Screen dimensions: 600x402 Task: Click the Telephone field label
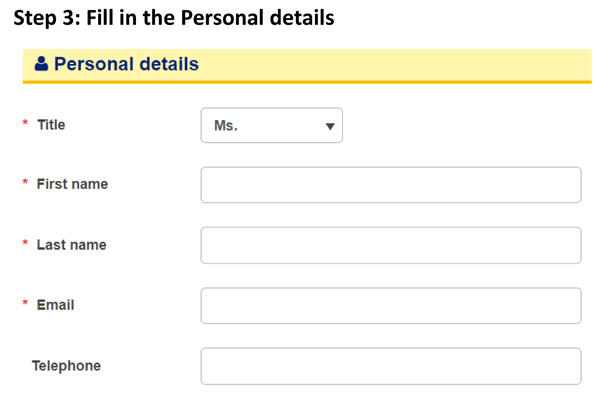[66, 366]
